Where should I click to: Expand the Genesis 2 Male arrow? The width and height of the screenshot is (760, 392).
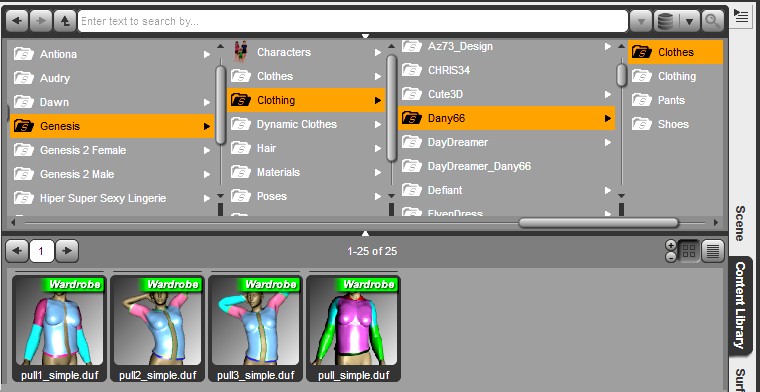[207, 174]
